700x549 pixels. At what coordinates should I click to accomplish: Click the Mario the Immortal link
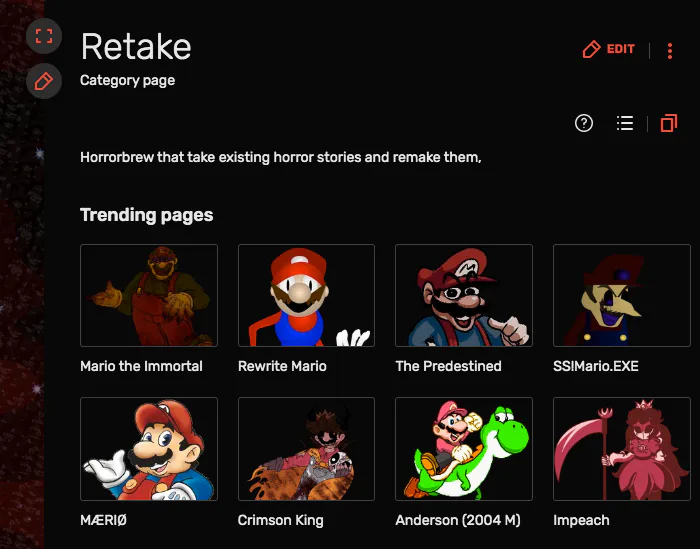point(141,366)
